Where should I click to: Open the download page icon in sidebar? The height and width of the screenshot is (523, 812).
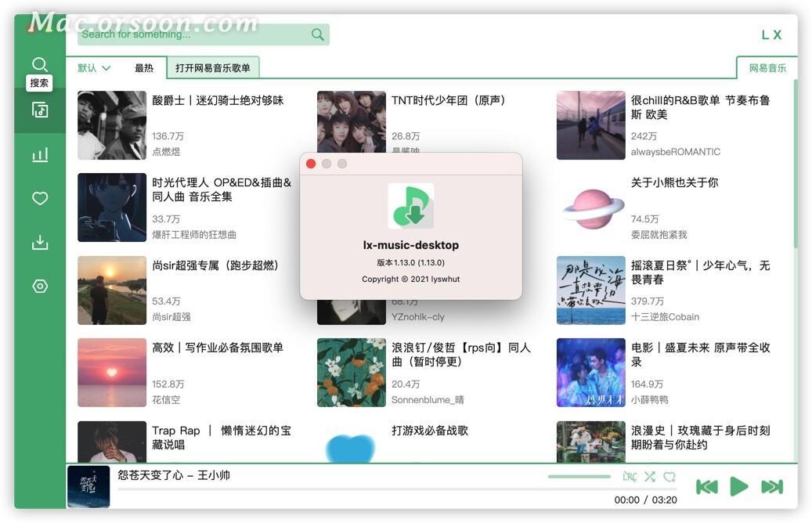40,243
